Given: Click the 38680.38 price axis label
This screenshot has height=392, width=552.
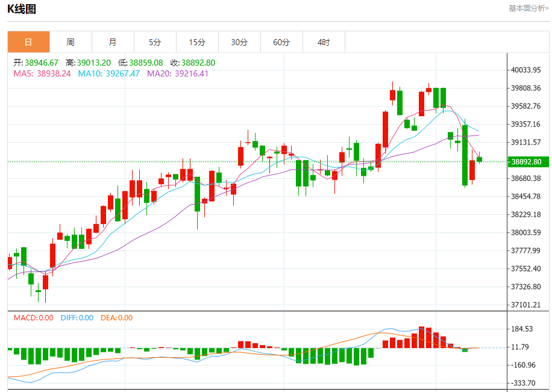Looking at the screenshot, I should coord(526,178).
